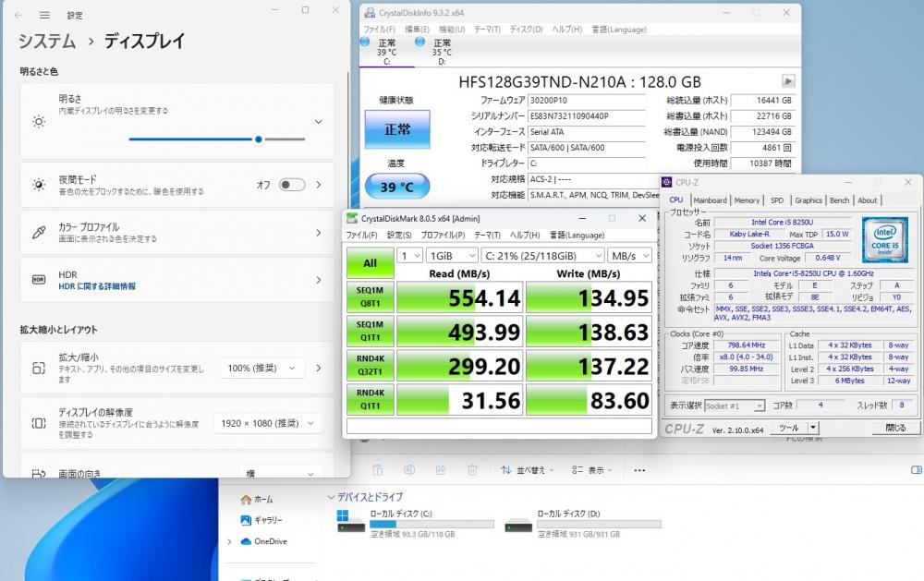This screenshot has width=924, height=581.
Task: Click the CrystalDiskMark title bar app icon
Action: tap(352, 218)
